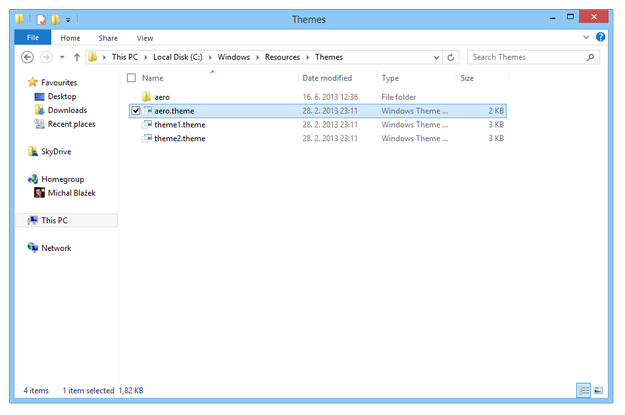
Task: Click the Network icon in navigation pane
Action: click(x=33, y=248)
